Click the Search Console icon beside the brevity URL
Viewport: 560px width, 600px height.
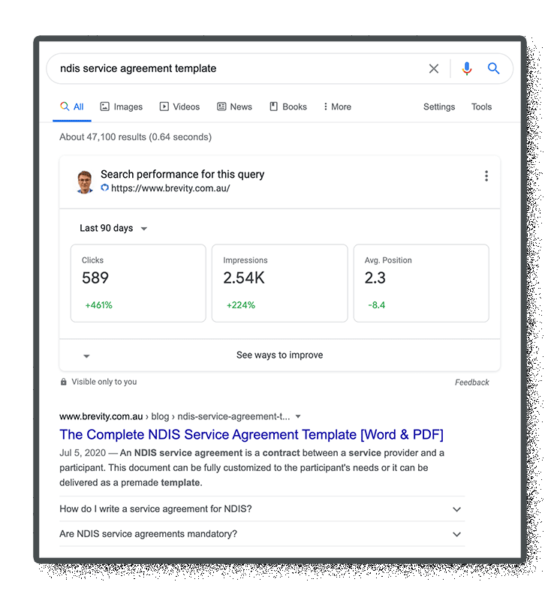104,188
